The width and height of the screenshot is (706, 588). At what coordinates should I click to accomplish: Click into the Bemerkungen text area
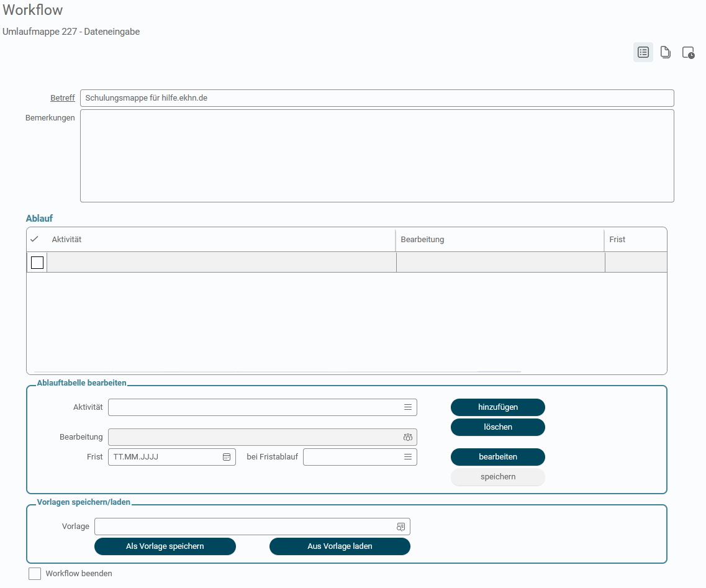[x=378, y=156]
